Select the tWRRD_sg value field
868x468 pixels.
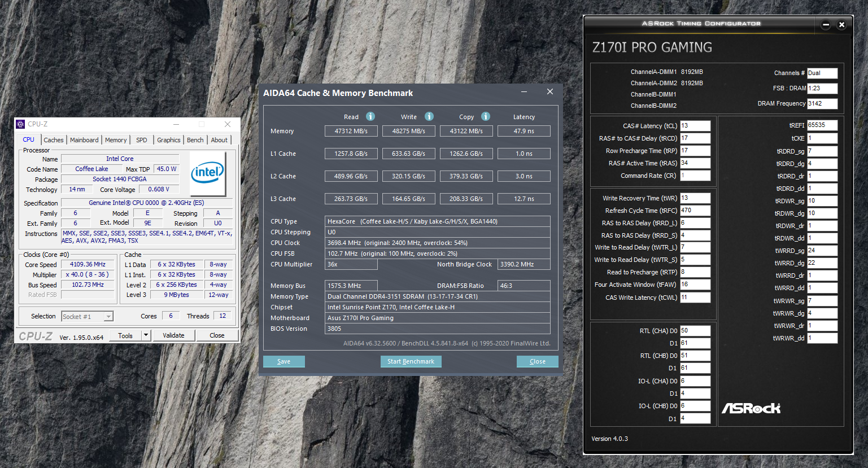coord(822,251)
